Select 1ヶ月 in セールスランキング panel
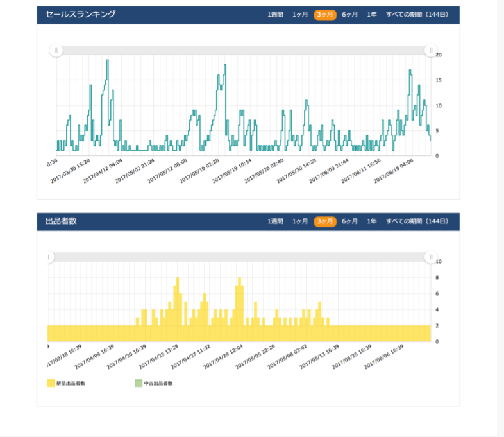 click(x=300, y=14)
